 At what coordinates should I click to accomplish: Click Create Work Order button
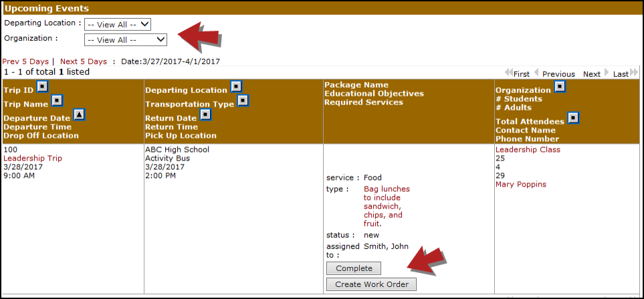click(x=371, y=284)
